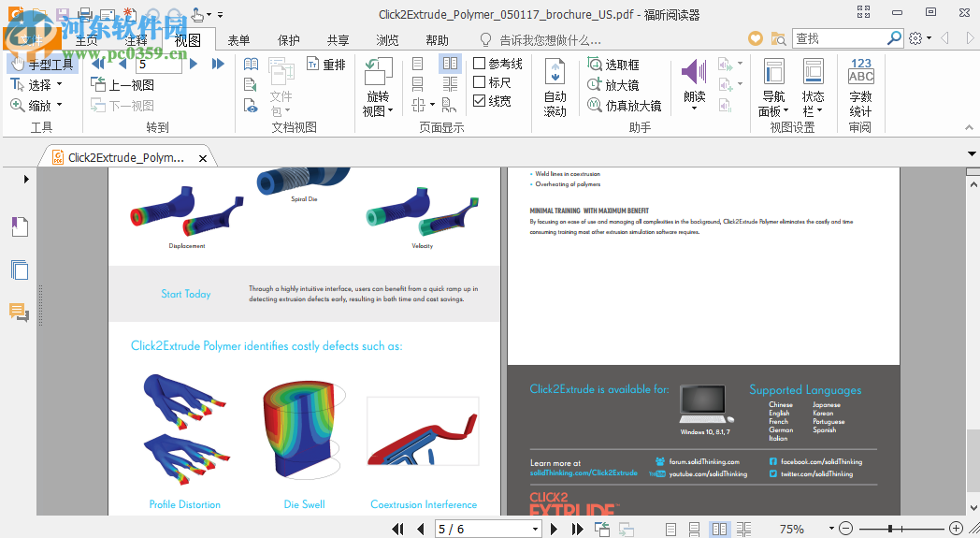The width and height of the screenshot is (980, 538).
Task: Enter full screen mode from title bar
Action: 864,12
